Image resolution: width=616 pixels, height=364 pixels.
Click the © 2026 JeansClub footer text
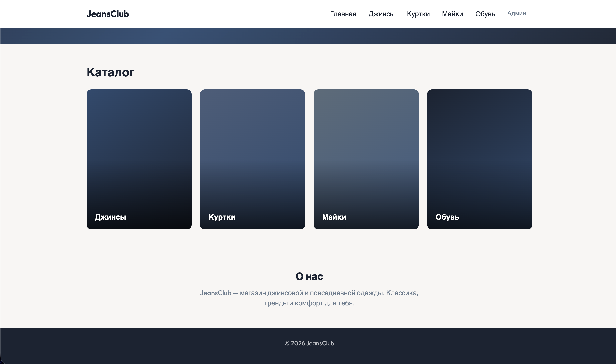[x=309, y=343]
